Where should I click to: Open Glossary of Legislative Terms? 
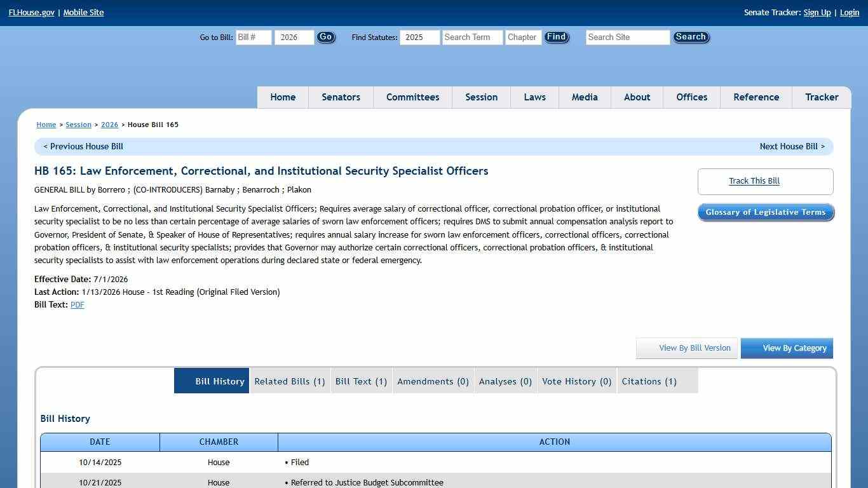[x=765, y=212]
